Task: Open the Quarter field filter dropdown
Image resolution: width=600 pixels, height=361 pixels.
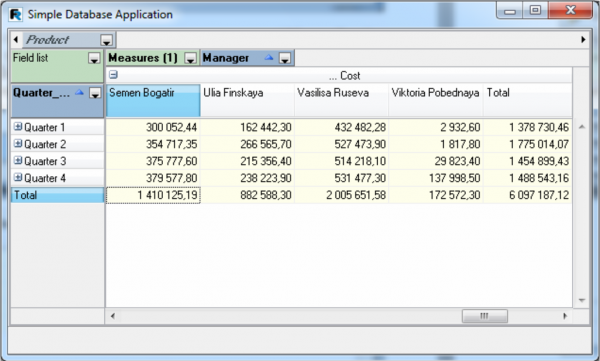Action: click(95, 93)
